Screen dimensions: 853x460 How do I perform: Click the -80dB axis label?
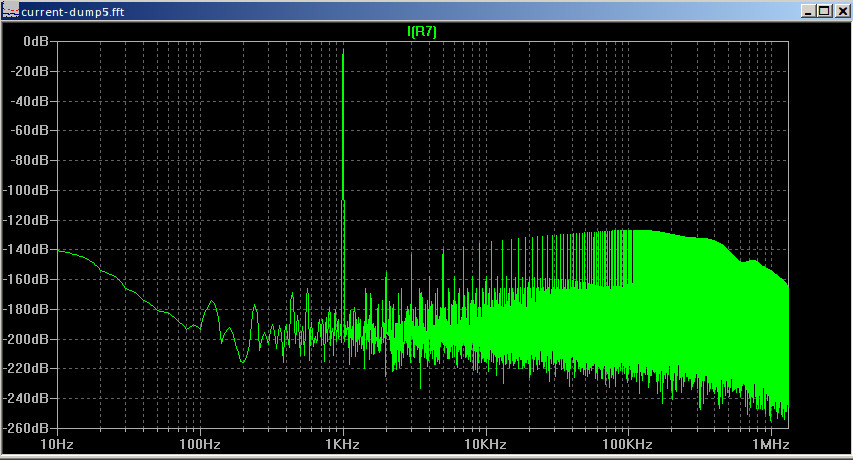(30, 160)
